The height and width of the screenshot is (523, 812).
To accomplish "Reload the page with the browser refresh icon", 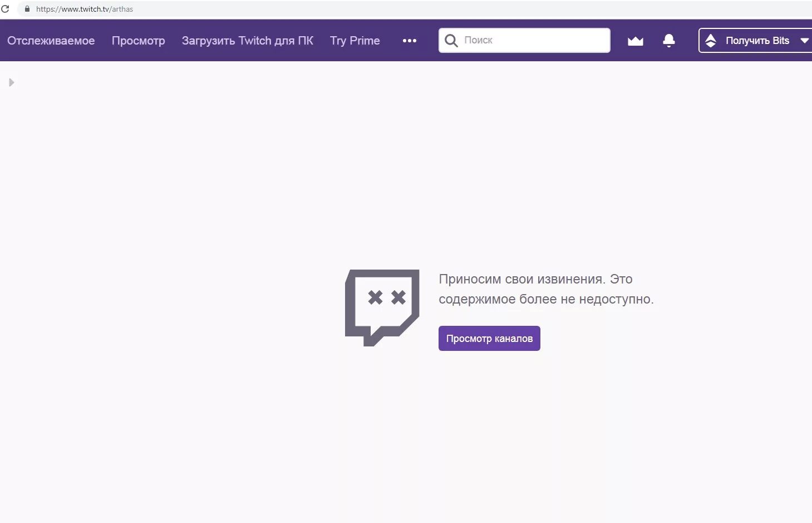I will coord(5,9).
